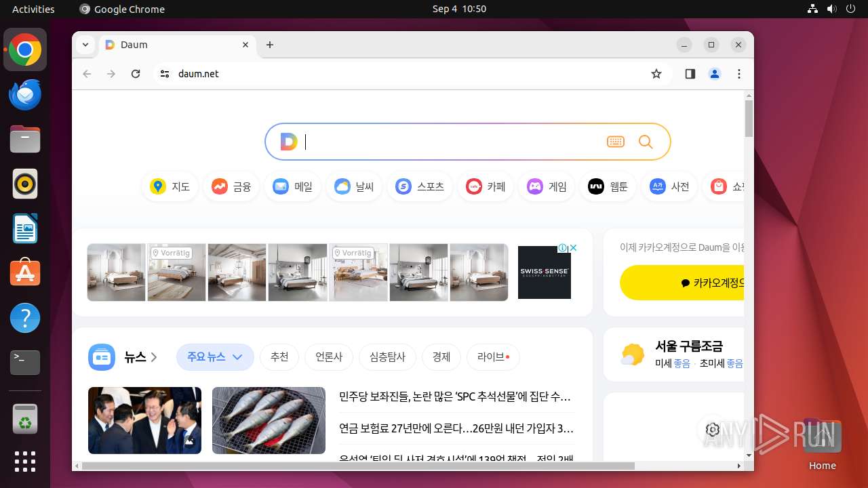Open the Chrome tab search dropdown arrow

pyautogui.click(x=85, y=45)
